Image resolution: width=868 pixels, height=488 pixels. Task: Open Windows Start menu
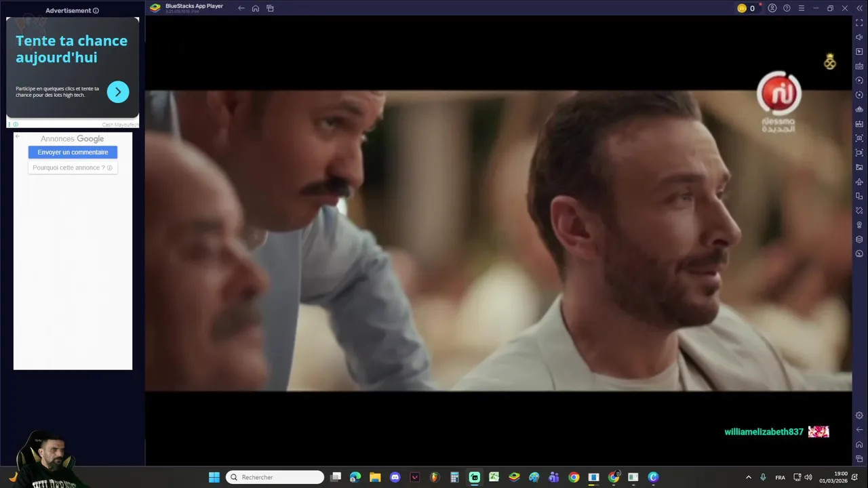tap(214, 477)
